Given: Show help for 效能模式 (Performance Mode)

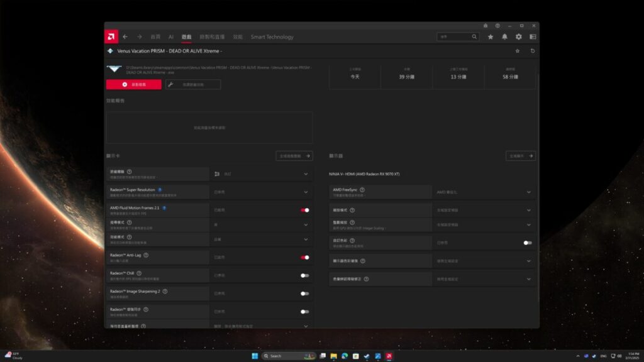Looking at the screenshot, I should (130, 237).
